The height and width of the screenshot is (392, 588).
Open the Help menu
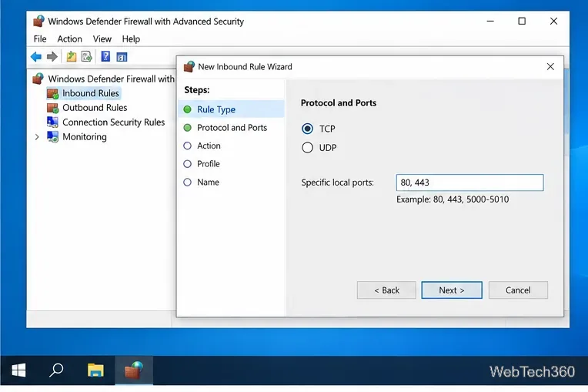131,39
